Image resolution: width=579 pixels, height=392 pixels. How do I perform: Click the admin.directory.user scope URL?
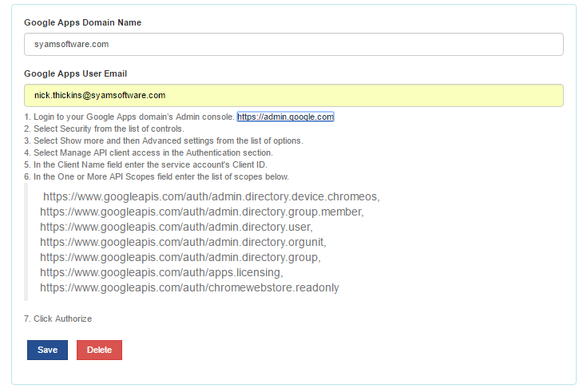coord(176,227)
